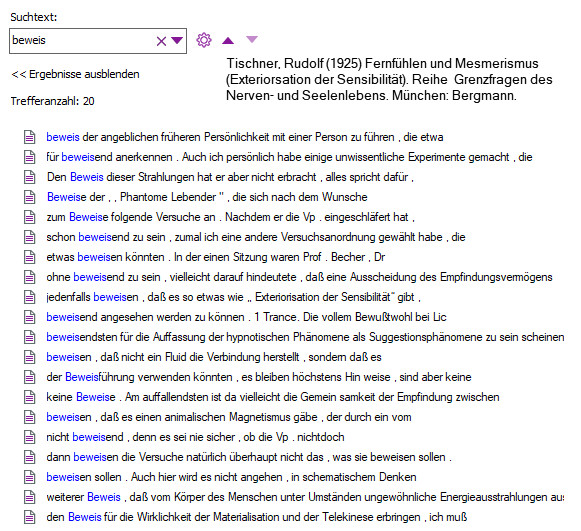Open result 'Den Beweis dieser Strahlungen hat er'
The height and width of the screenshot is (531, 581).
[230, 177]
